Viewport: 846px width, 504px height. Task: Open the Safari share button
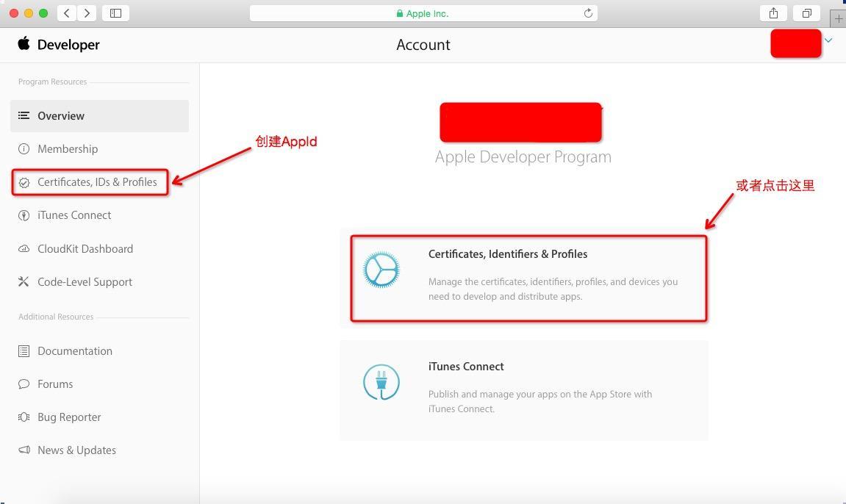click(x=773, y=13)
